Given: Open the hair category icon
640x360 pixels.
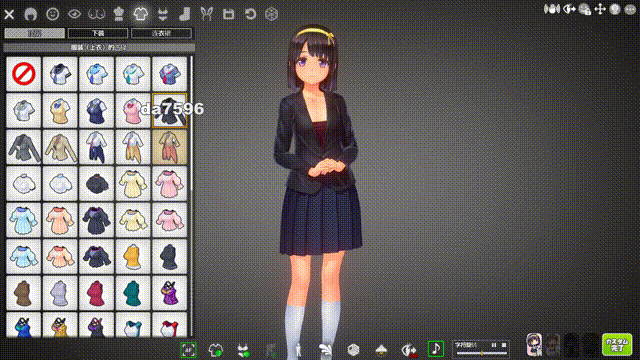Looking at the screenshot, I should [31, 14].
